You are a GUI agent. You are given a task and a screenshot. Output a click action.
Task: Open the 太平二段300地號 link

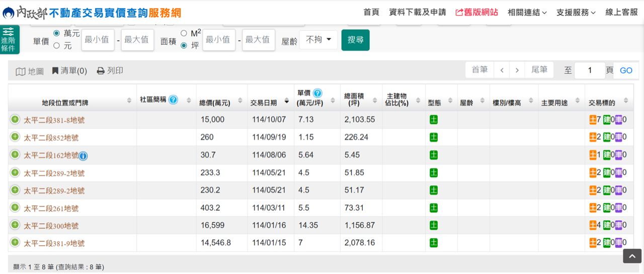click(x=51, y=226)
